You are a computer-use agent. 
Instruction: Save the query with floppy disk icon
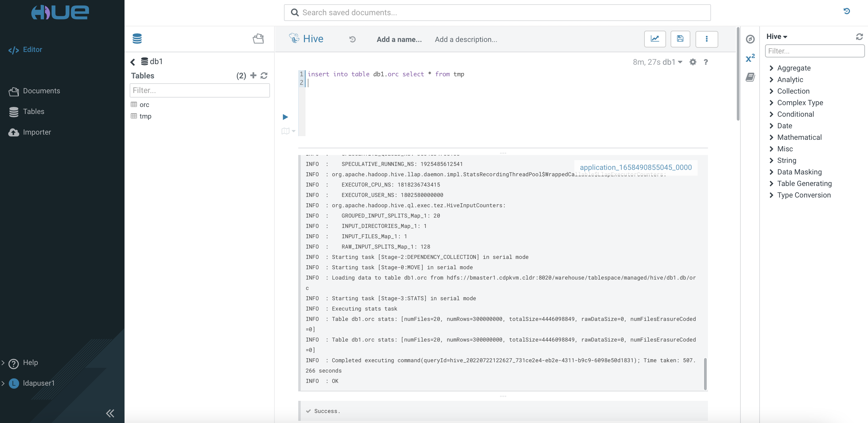click(680, 39)
